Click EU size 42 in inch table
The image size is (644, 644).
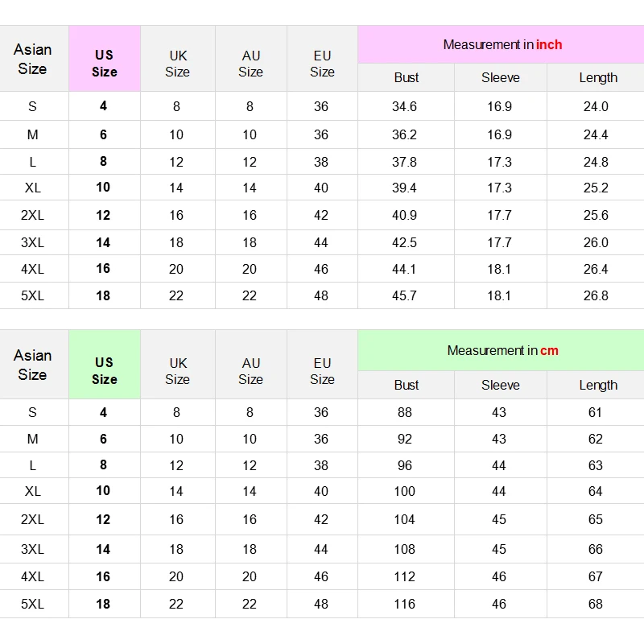coord(321,215)
